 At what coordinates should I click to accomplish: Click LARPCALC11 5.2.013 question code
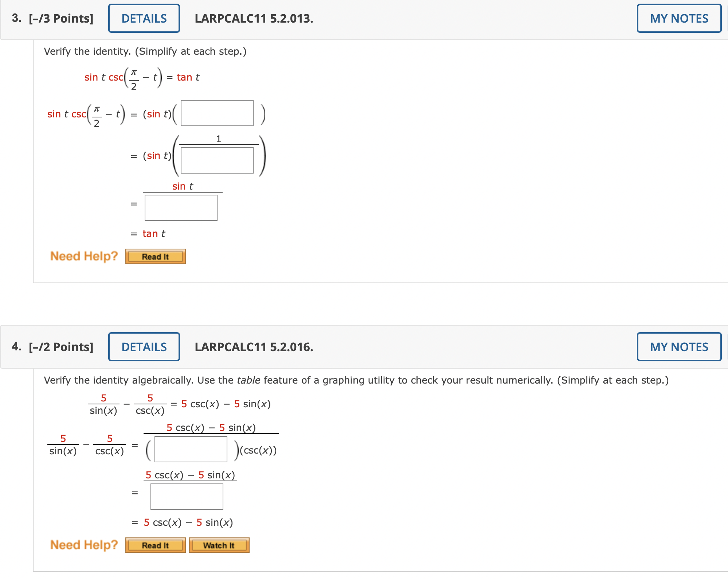click(254, 19)
